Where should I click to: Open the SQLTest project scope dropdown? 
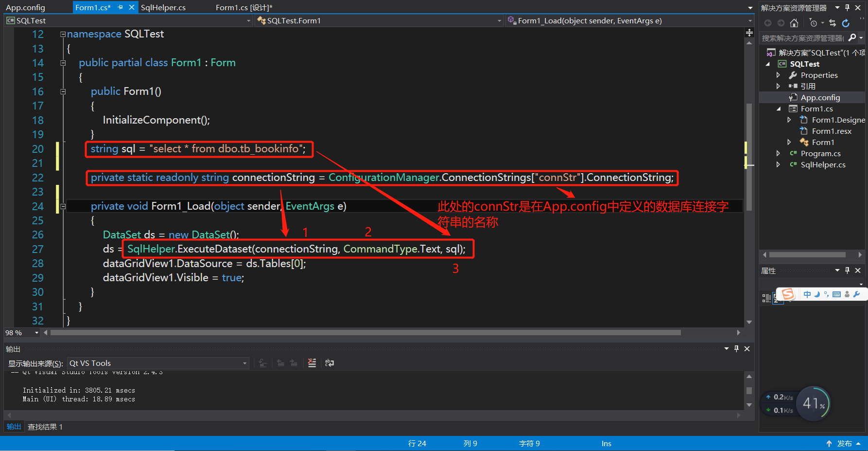pyautogui.click(x=249, y=21)
